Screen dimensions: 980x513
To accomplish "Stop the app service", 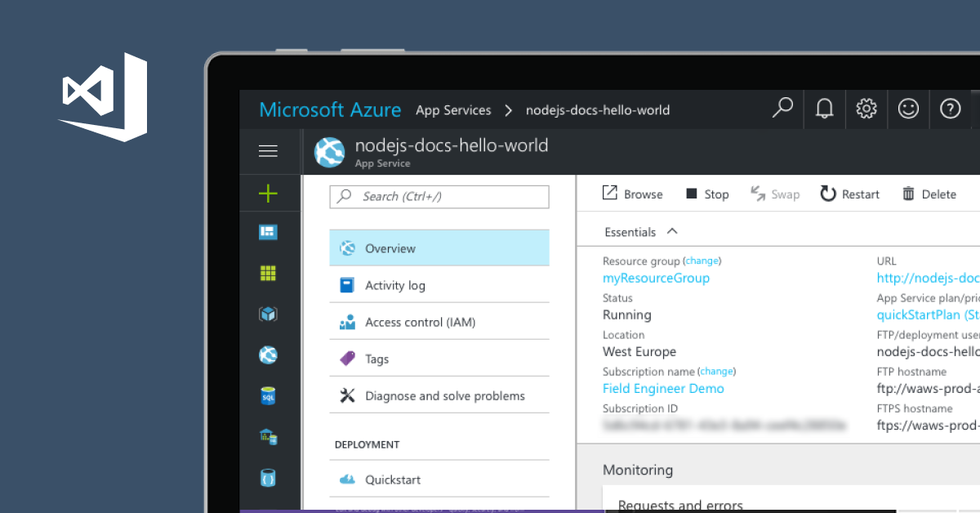I will [x=707, y=194].
